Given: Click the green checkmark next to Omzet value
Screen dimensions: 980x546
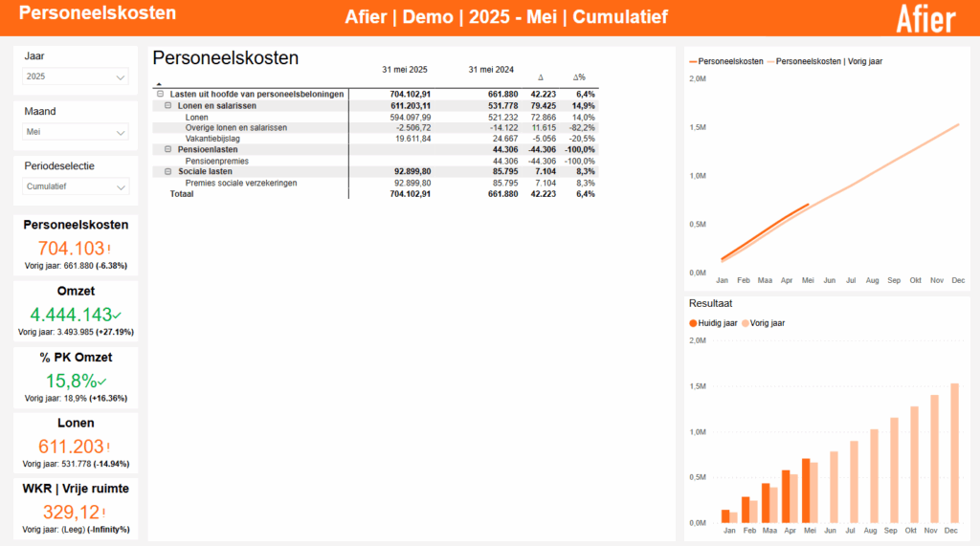Looking at the screenshot, I should 117,315.
